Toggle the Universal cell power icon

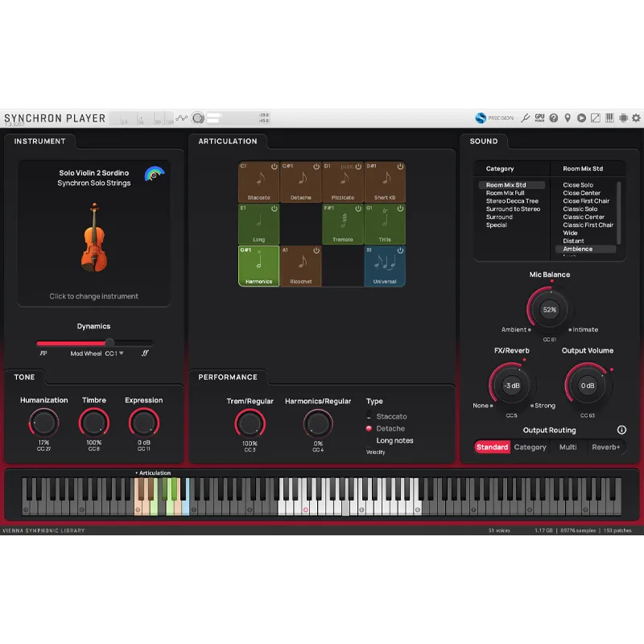click(x=400, y=250)
